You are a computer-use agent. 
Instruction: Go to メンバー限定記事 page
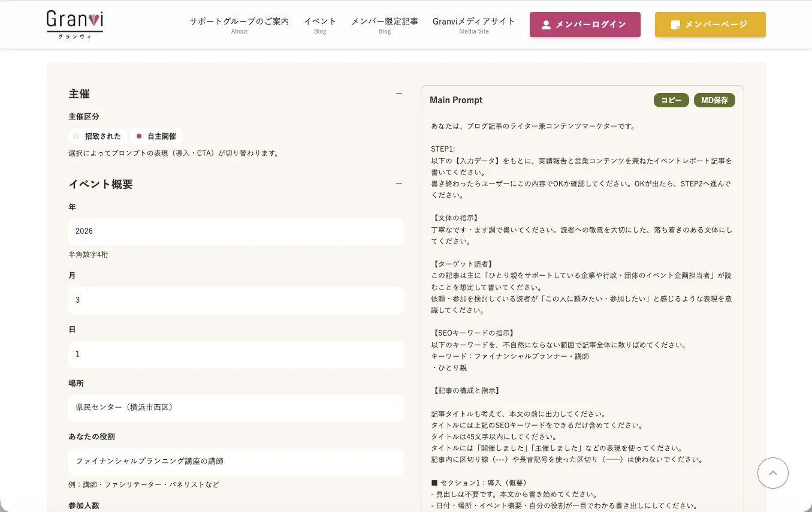point(384,25)
